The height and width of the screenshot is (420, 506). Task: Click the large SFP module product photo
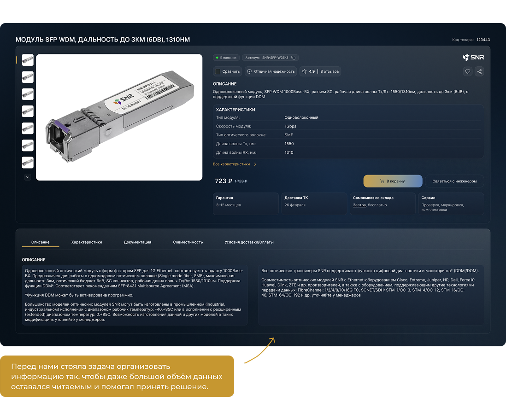coord(119,117)
